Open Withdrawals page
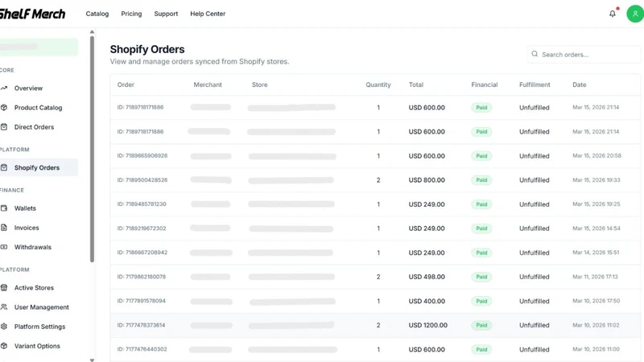The width and height of the screenshot is (644, 362). [33, 247]
